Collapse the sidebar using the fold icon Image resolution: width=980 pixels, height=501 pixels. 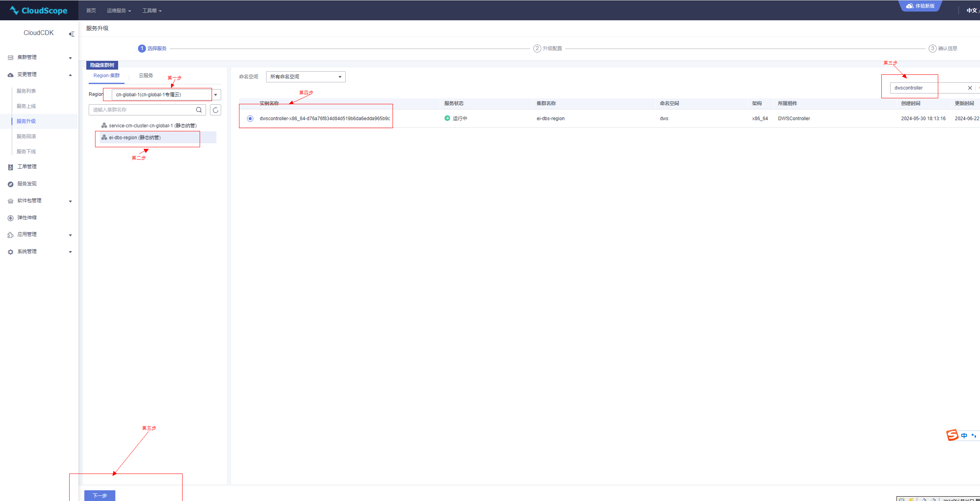(72, 34)
